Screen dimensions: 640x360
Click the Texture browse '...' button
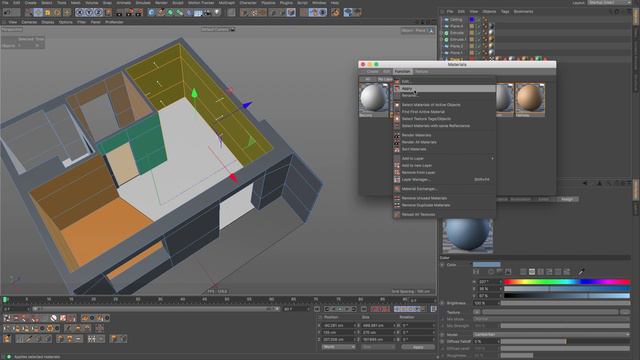coord(624,312)
